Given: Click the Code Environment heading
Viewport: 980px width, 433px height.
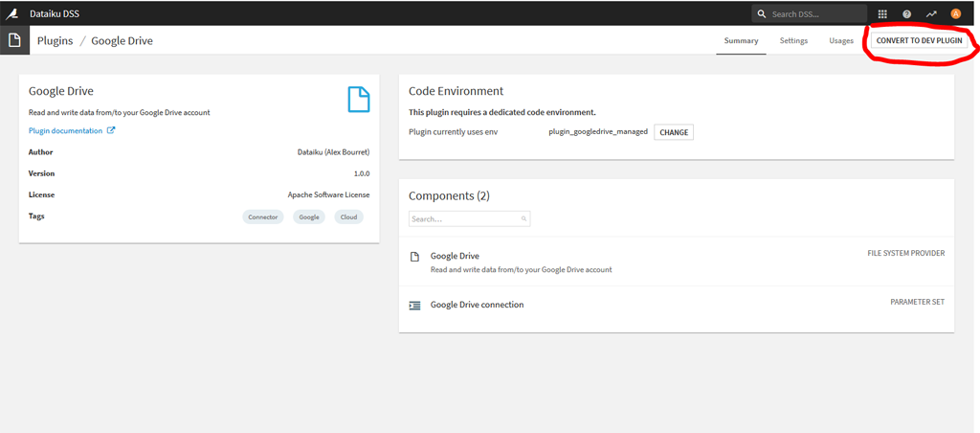Looking at the screenshot, I should (456, 91).
